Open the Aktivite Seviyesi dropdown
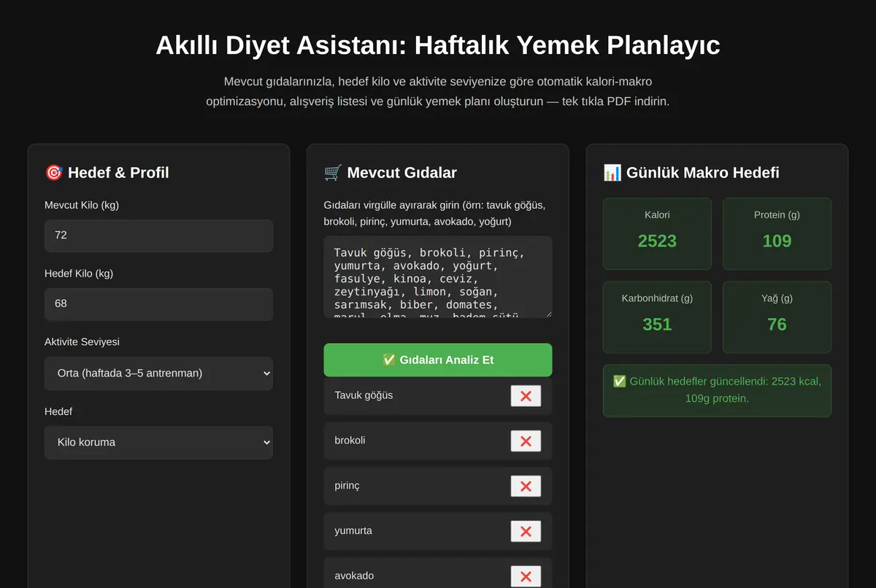This screenshot has width=876, height=588. coord(158,374)
